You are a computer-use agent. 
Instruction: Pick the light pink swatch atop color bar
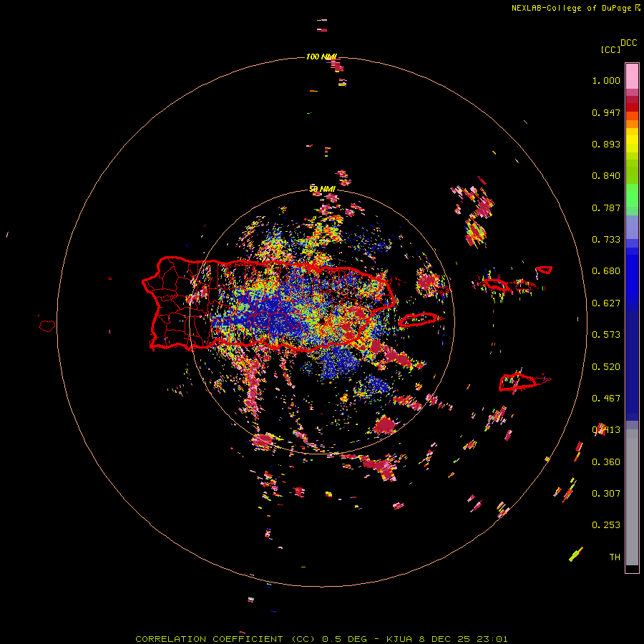coord(632,76)
